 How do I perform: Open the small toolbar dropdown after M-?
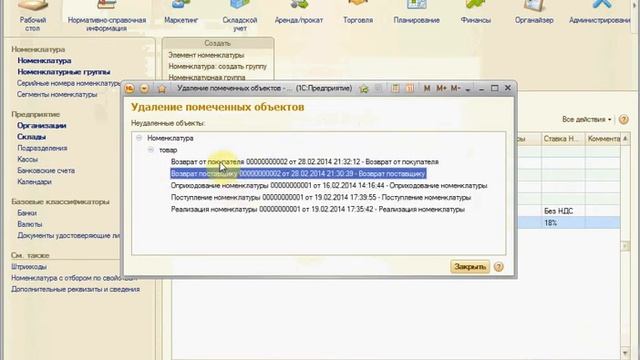468,89
